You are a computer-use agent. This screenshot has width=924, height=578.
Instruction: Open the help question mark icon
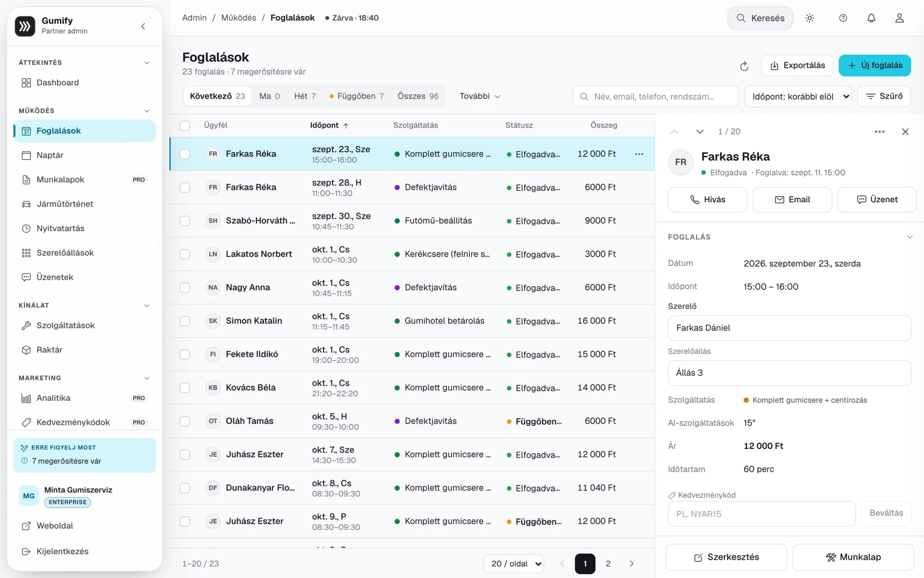pyautogui.click(x=843, y=18)
